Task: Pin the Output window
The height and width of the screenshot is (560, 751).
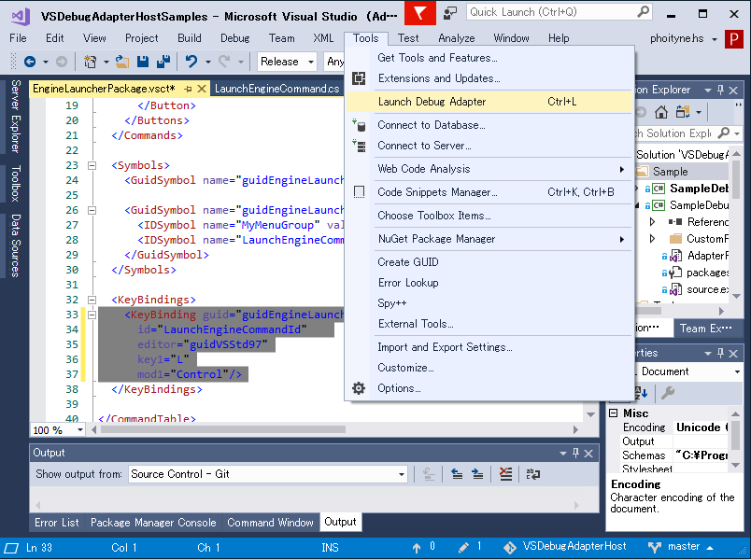Action: 575,453
